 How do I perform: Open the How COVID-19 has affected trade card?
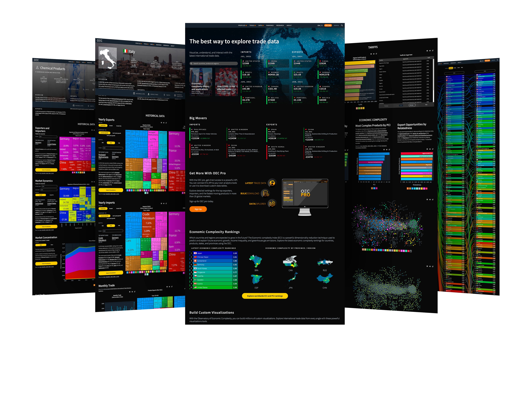coord(226,82)
